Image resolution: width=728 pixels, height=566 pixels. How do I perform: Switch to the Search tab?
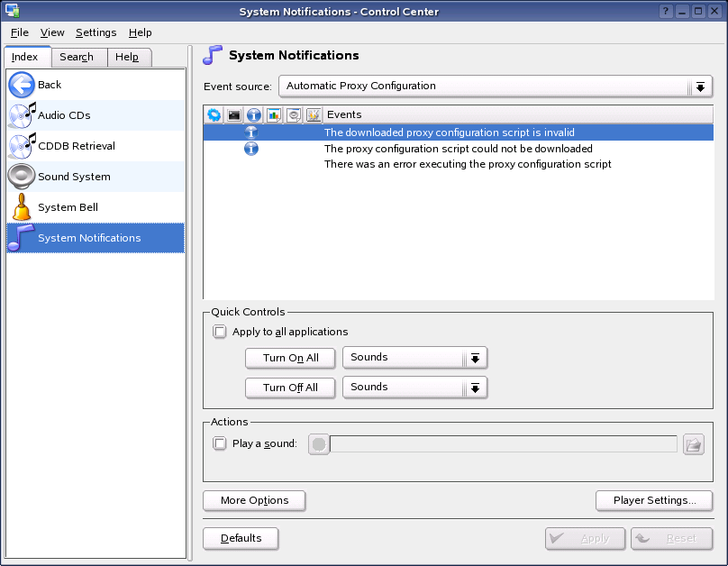(77, 57)
